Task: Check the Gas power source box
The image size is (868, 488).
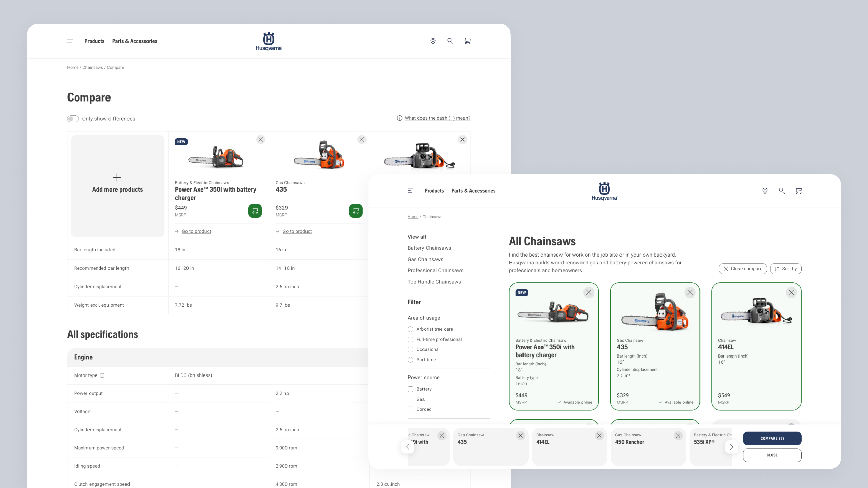Action: coord(410,399)
